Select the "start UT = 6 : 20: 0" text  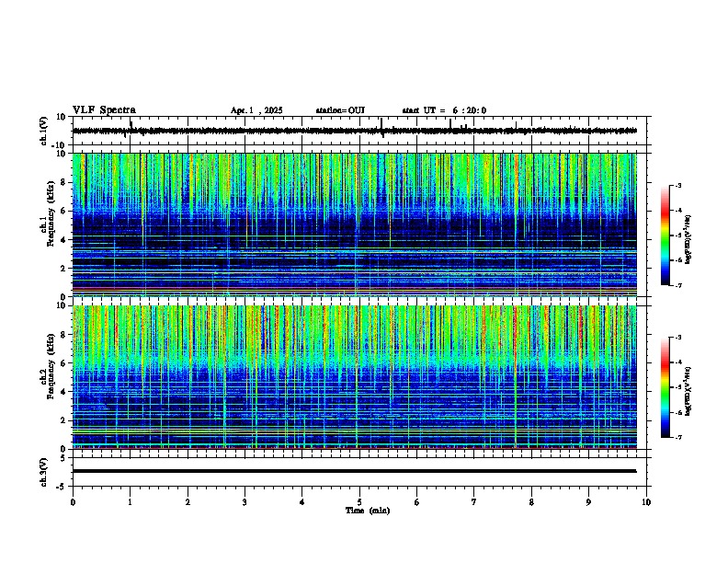click(444, 110)
